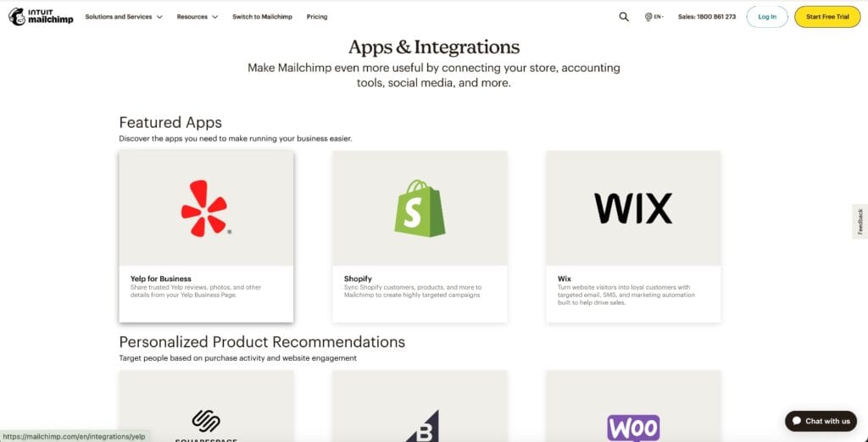
Task: Open the Wix logo image
Action: pyautogui.click(x=633, y=208)
